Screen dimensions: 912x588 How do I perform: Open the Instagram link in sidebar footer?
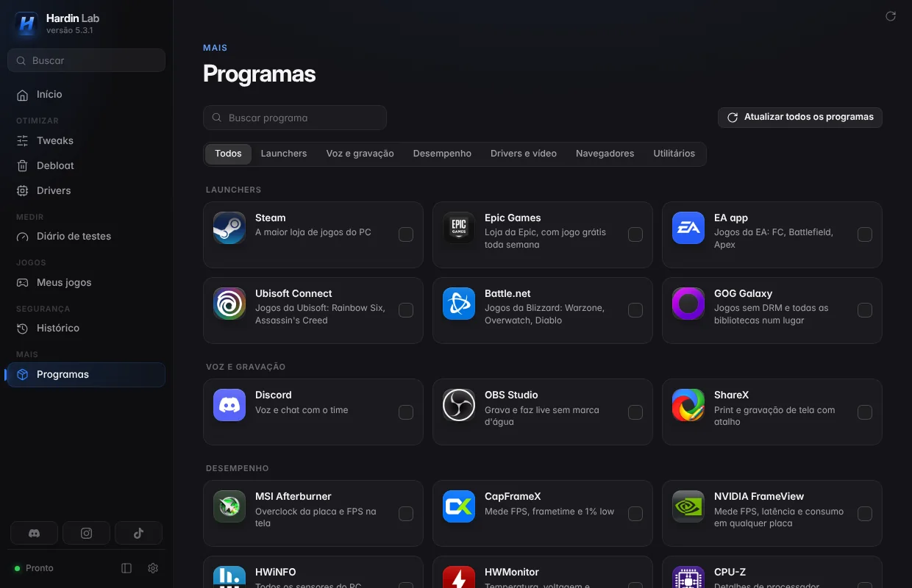pyautogui.click(x=86, y=533)
